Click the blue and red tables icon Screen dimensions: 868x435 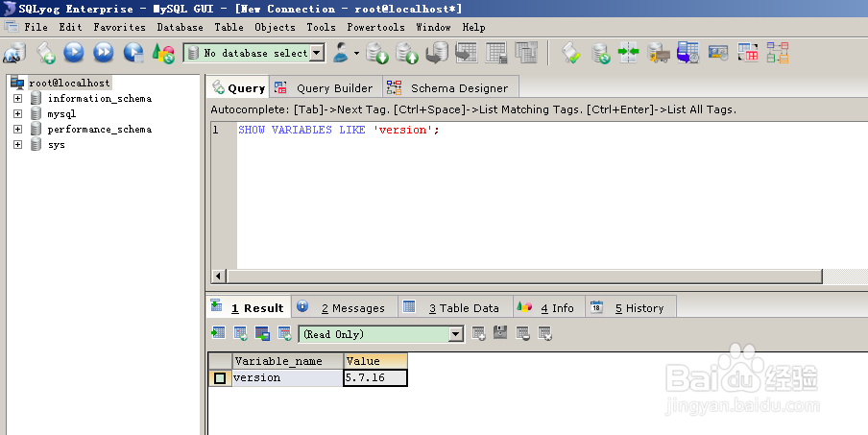click(x=748, y=53)
